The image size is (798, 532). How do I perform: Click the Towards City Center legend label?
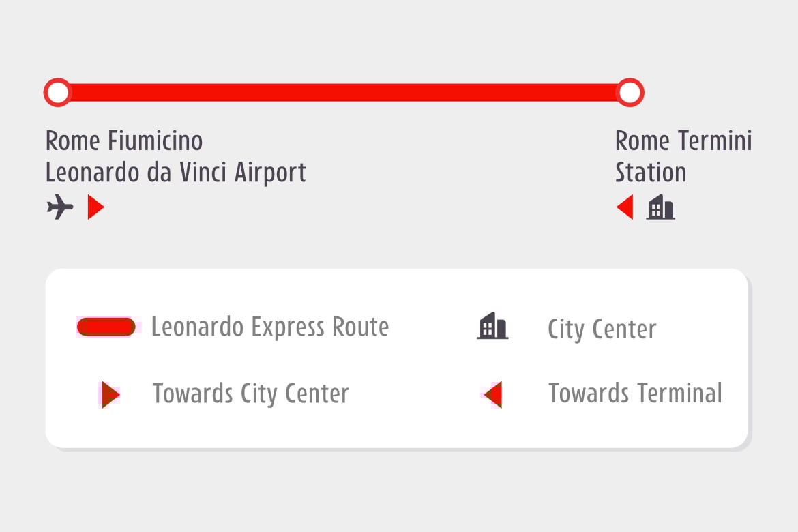pyautogui.click(x=251, y=394)
